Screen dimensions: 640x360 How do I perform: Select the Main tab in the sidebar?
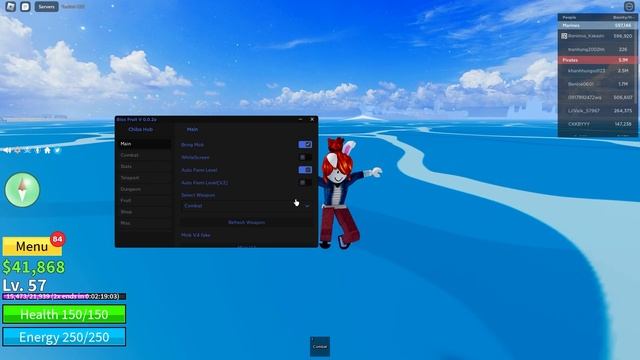coord(144,144)
